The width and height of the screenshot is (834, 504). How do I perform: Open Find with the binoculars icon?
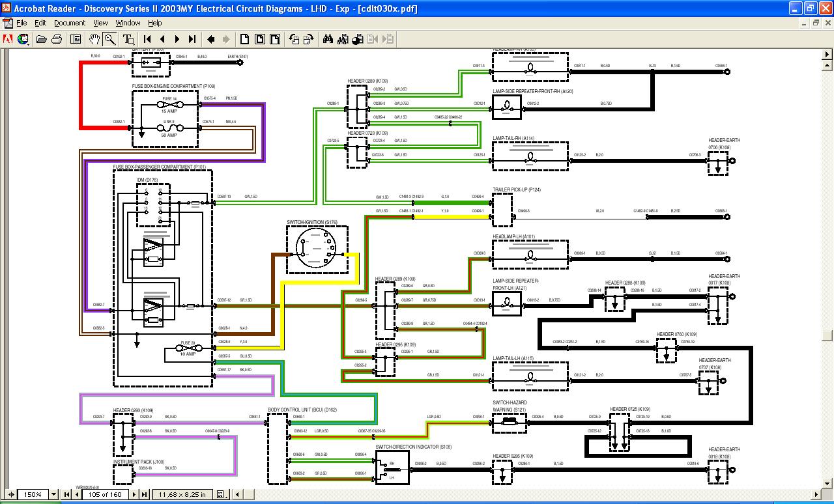point(328,39)
